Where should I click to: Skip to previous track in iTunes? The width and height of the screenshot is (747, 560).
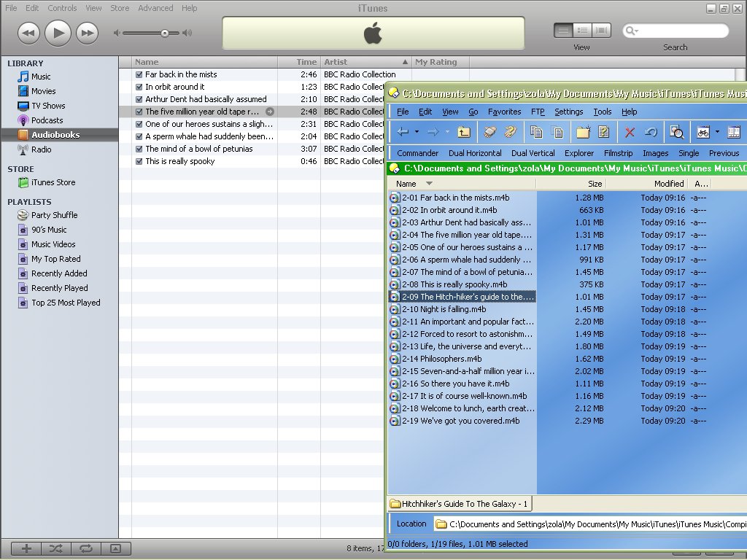(x=28, y=33)
